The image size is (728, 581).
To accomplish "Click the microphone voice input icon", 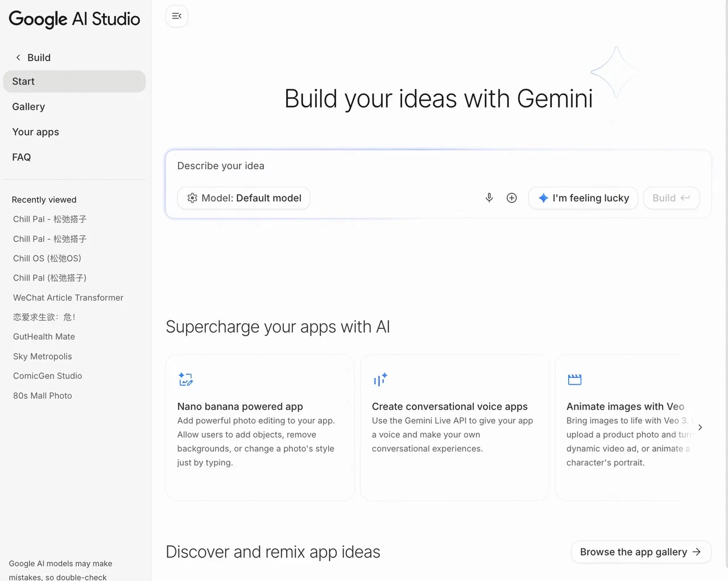I will point(489,198).
